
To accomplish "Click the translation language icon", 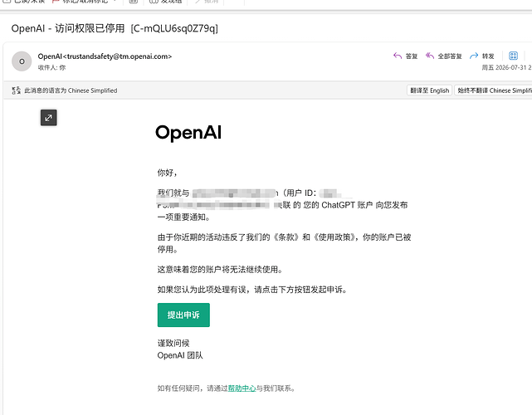I will click(16, 90).
